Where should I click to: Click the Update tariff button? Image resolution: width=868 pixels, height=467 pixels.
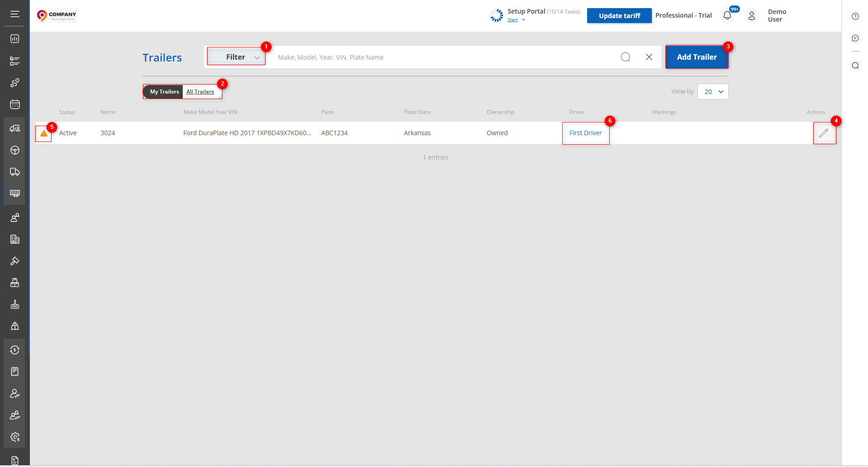pos(619,16)
